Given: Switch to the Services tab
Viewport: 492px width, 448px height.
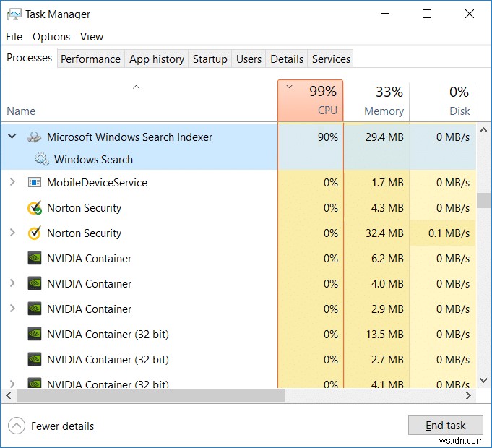Looking at the screenshot, I should click(x=331, y=59).
